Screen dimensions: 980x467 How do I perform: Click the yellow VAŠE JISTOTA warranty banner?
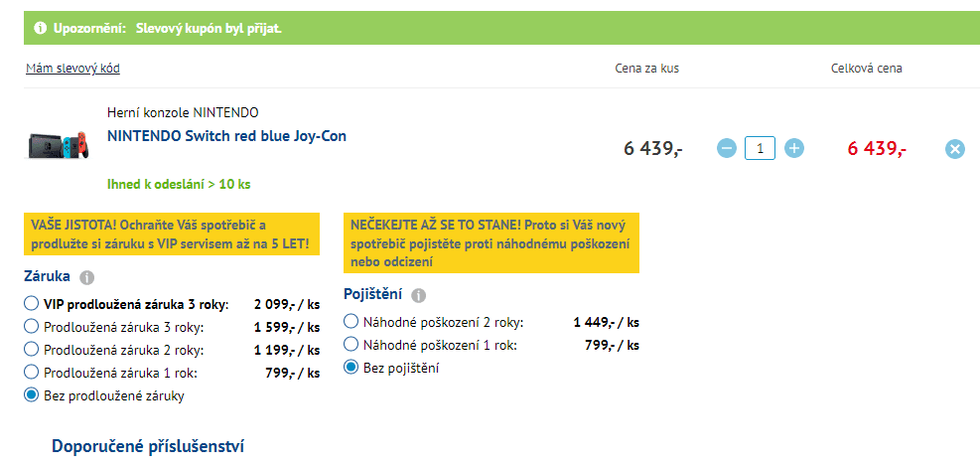coord(172,233)
